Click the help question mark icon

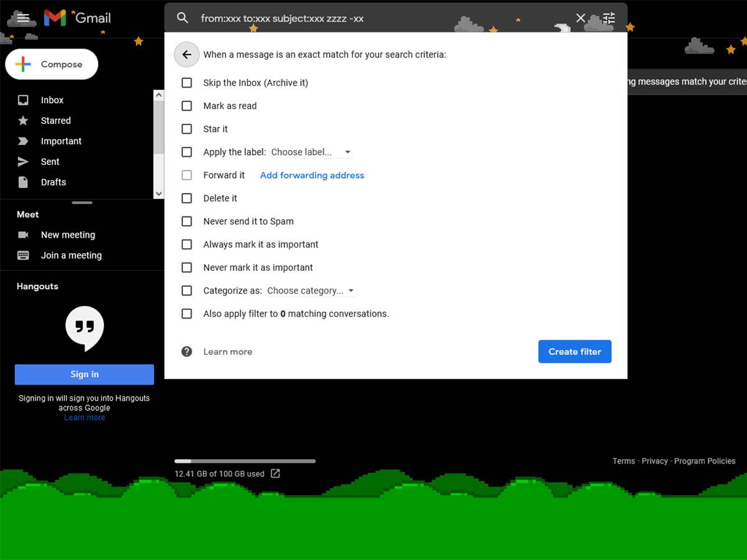click(x=187, y=352)
